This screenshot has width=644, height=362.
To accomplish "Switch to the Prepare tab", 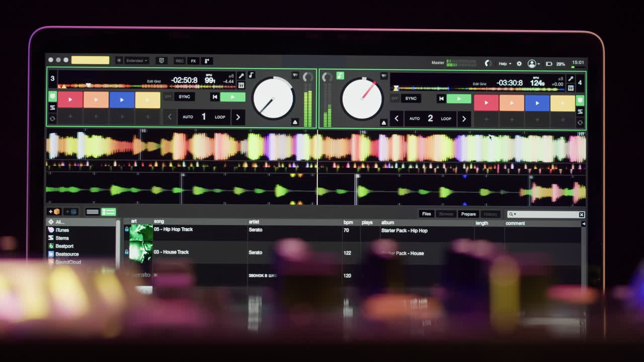I will [x=468, y=214].
